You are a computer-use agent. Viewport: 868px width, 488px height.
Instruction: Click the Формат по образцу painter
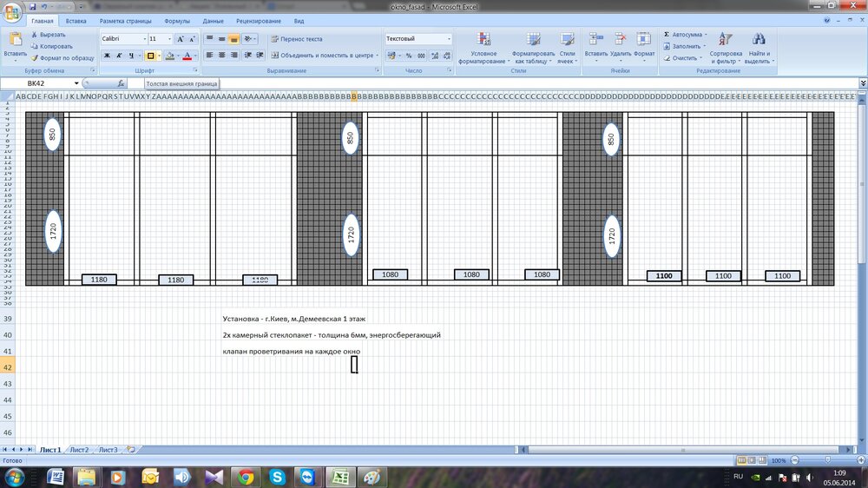61,57
